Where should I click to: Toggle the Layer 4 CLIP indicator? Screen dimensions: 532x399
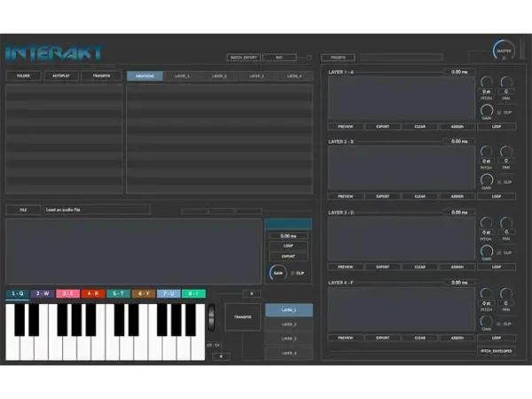click(499, 324)
